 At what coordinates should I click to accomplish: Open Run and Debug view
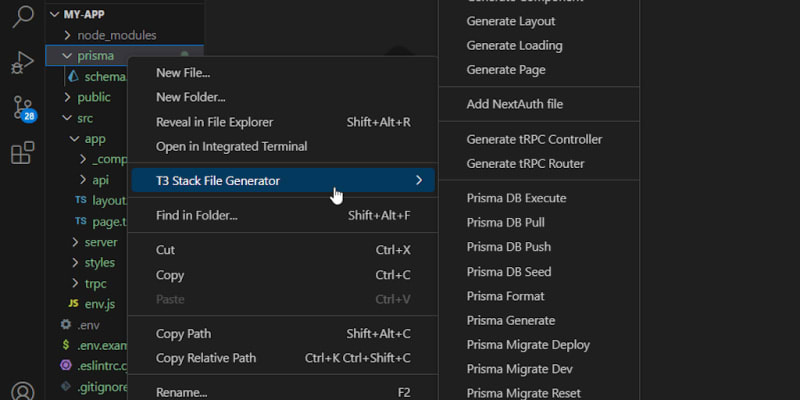point(22,62)
